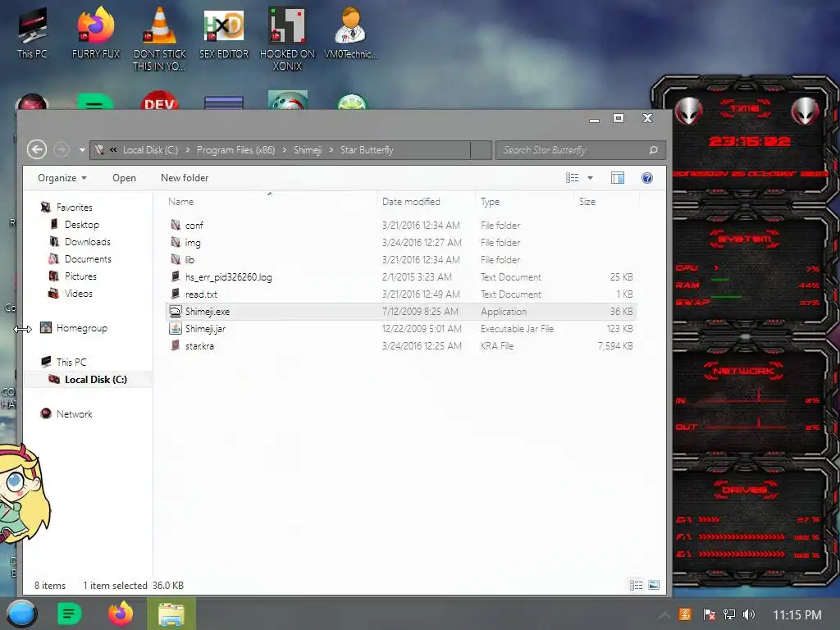This screenshot has height=630, width=840.
Task: Open SEX EDITOR HxD desktop shortcut
Action: pyautogui.click(x=223, y=33)
